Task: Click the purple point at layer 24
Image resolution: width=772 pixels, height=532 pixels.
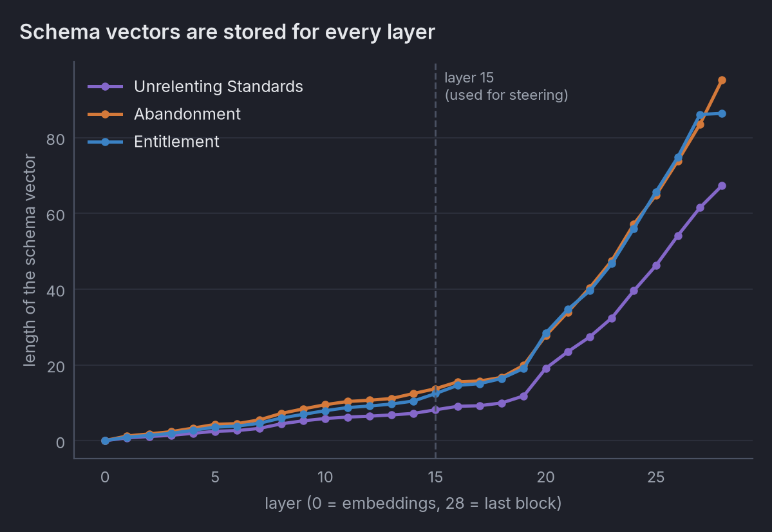Action: 634,290
